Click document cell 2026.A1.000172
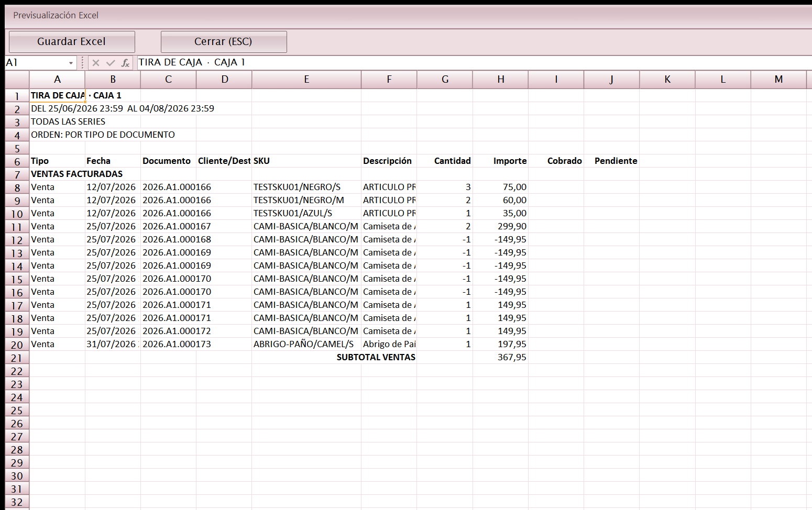 click(168, 331)
